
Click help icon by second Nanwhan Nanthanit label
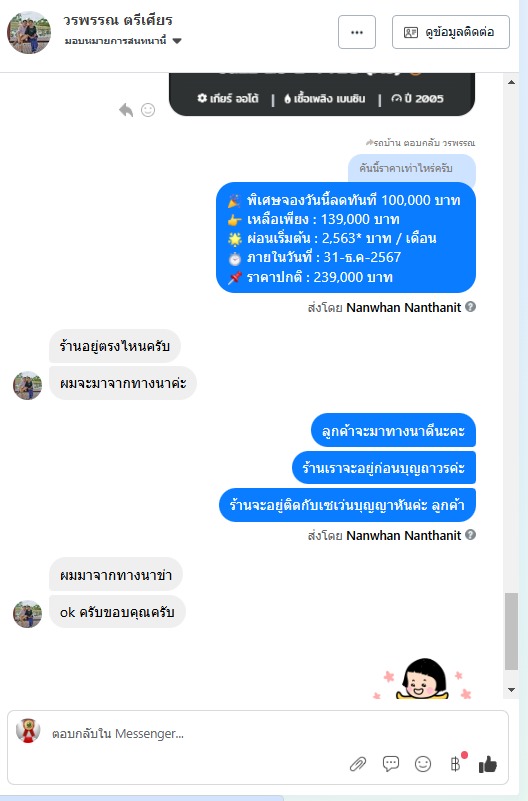(x=471, y=534)
